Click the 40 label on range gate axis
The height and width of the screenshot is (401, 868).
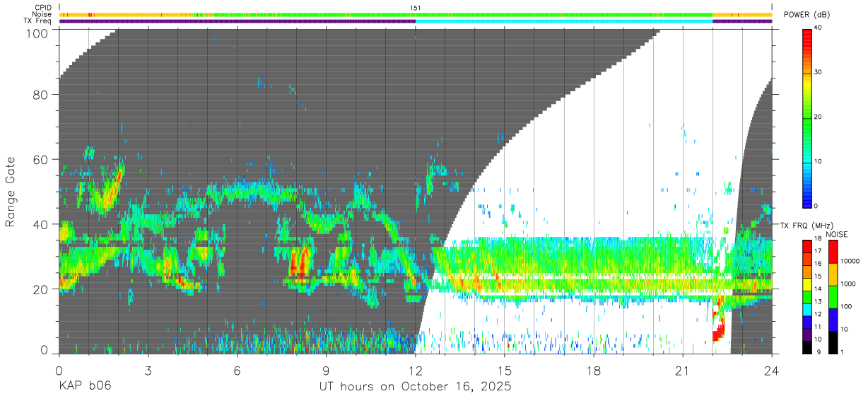tap(40, 223)
